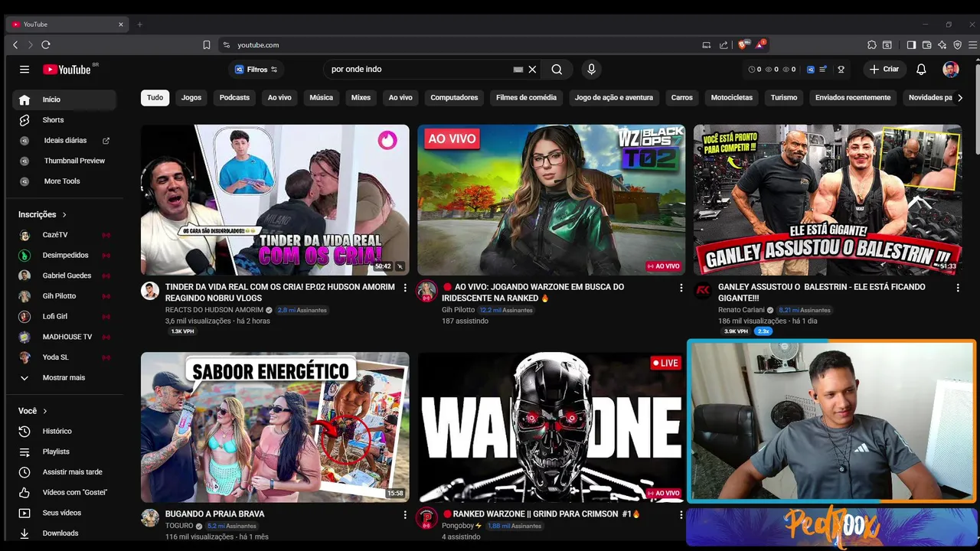This screenshot has height=551, width=980.
Task: Open site settings icon beside youtube.com
Action: click(x=227, y=45)
